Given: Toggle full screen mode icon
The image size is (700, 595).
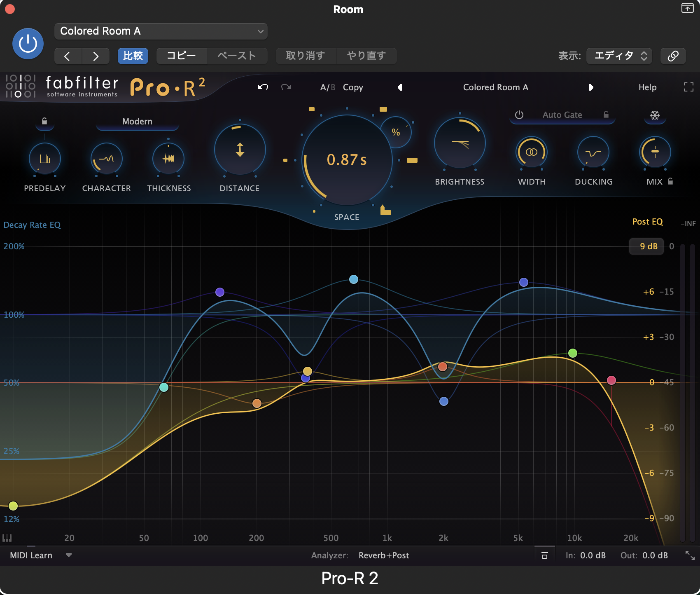Looking at the screenshot, I should [688, 87].
